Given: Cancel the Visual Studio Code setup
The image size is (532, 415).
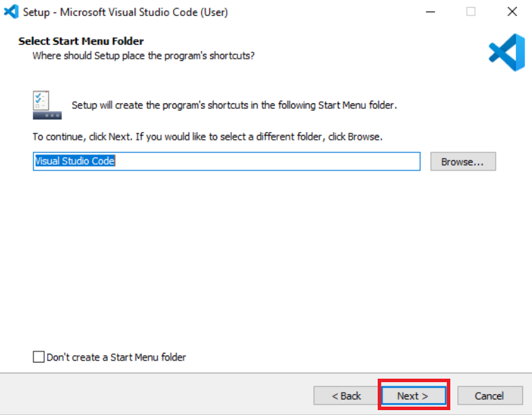Looking at the screenshot, I should (x=489, y=395).
